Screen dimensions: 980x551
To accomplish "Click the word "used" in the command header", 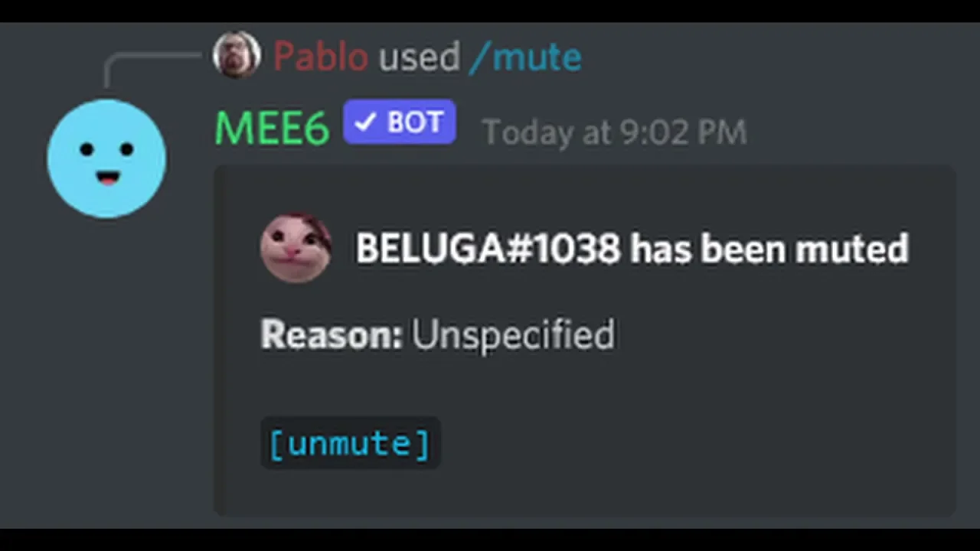I will click(x=419, y=57).
